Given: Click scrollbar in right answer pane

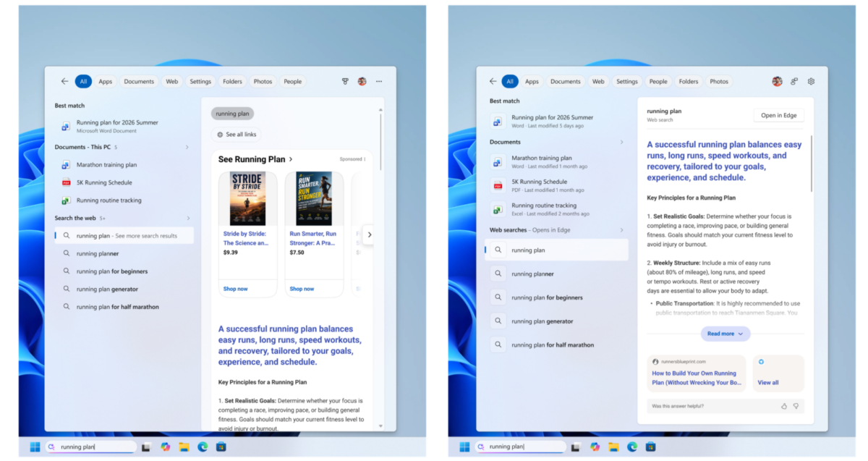Looking at the screenshot, I should [811, 163].
